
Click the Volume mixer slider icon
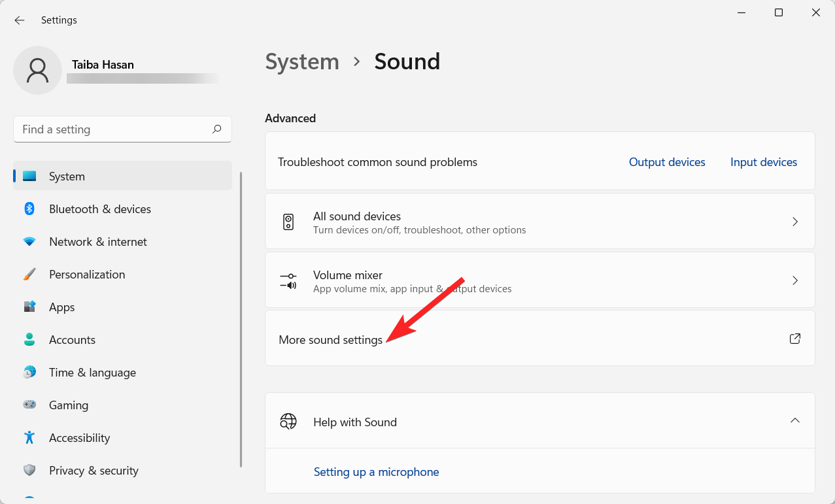tap(288, 281)
